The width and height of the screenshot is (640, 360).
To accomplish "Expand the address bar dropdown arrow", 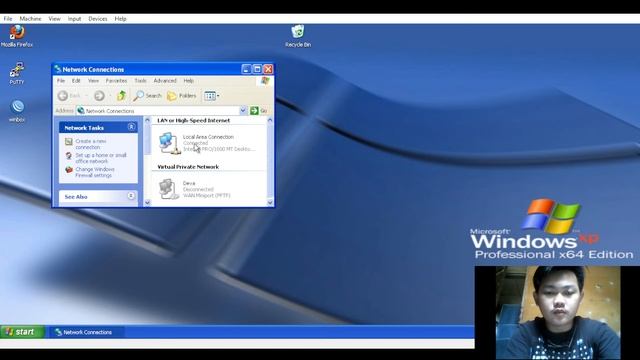I will coord(243,111).
